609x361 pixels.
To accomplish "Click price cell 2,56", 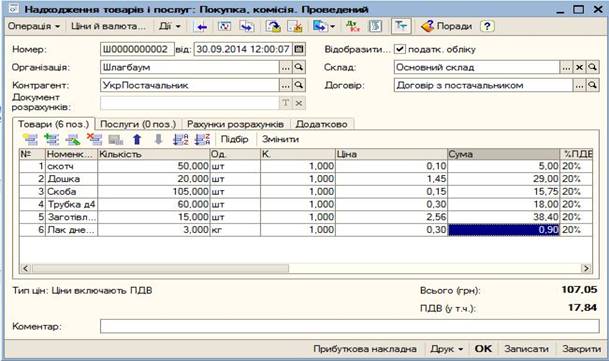I will coord(392,217).
